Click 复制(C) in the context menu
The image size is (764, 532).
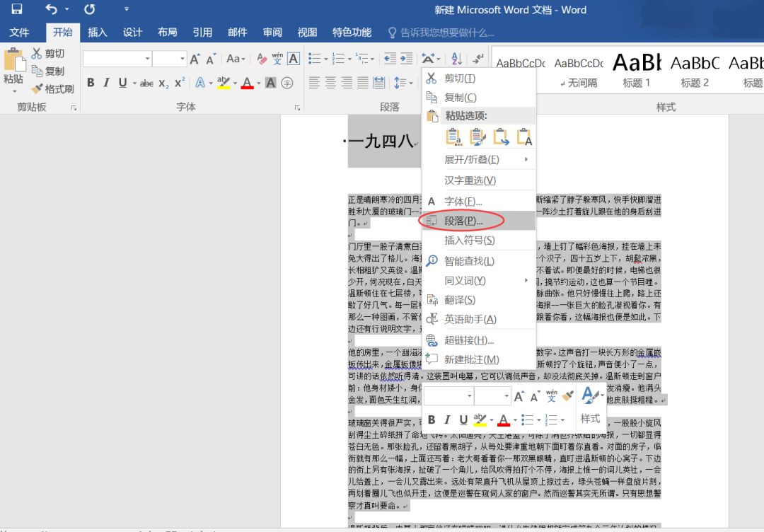pos(478,98)
